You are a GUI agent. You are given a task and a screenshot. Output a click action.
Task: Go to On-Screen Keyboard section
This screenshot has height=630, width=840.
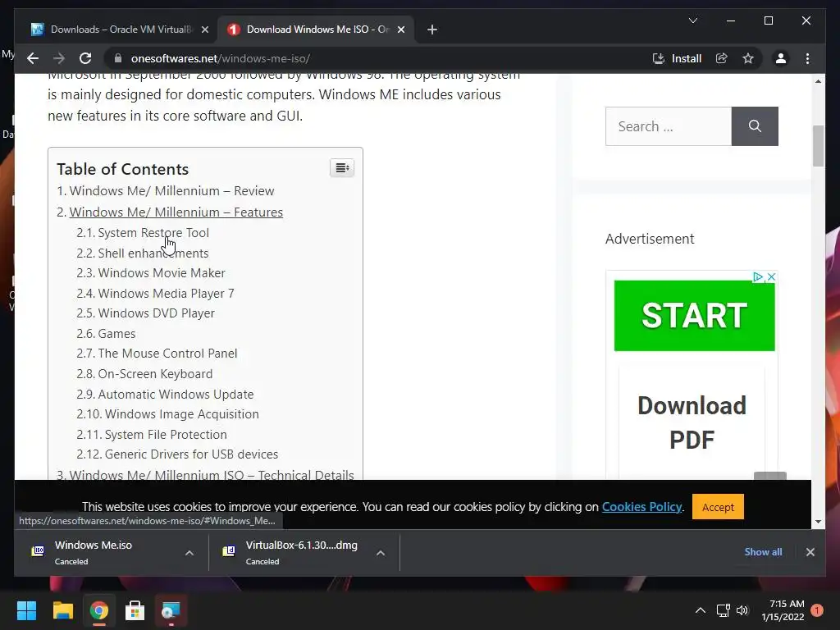(x=155, y=373)
